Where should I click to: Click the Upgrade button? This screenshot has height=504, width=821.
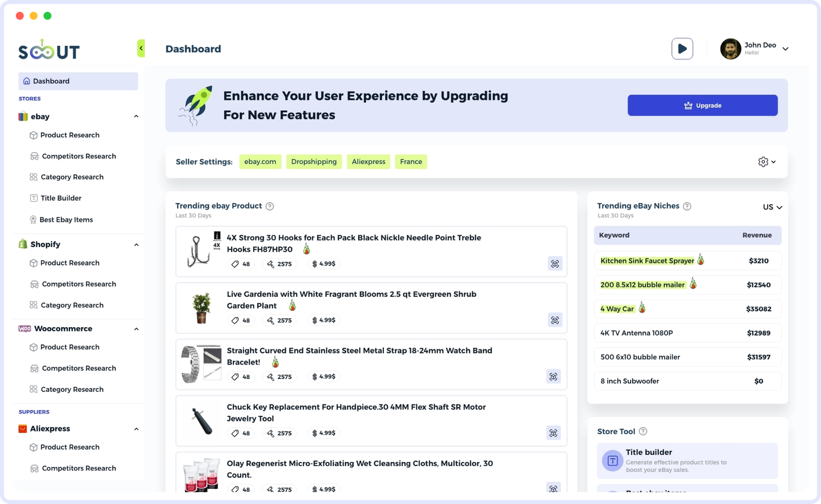click(702, 105)
